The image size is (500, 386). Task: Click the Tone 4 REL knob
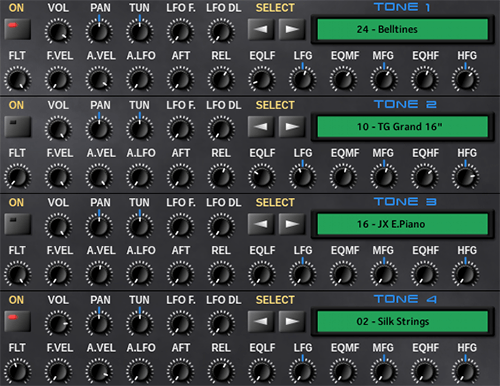tap(221, 371)
